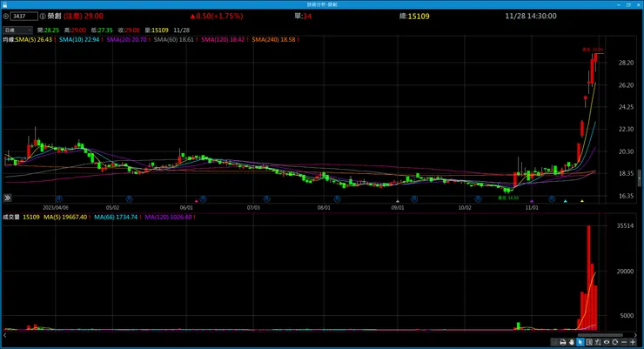The height and width of the screenshot is (349, 644).
Task: Click the monthly marker circle near 05/02
Action: point(129,199)
